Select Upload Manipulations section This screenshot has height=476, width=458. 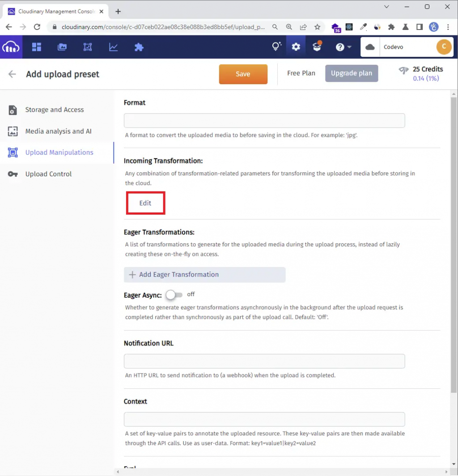57,153
